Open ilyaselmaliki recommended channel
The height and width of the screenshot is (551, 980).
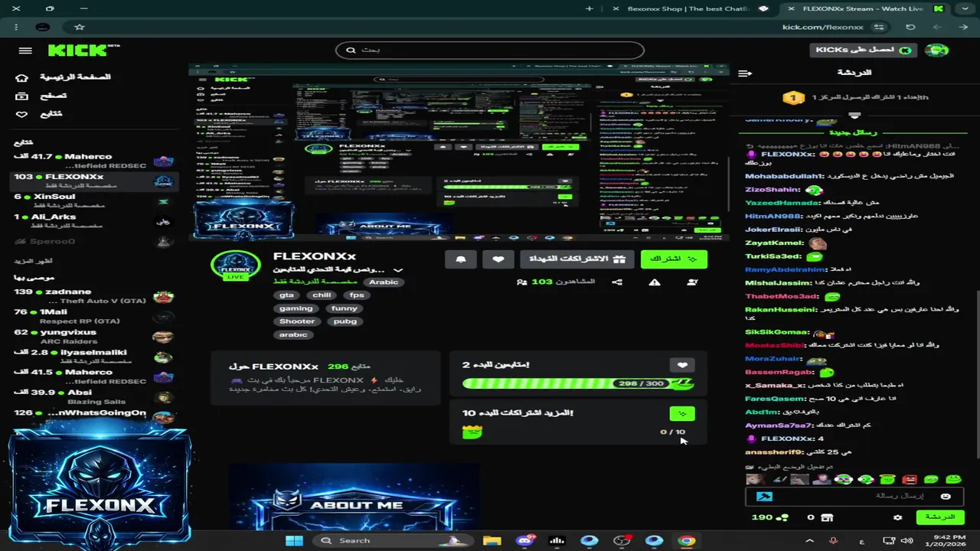click(x=94, y=356)
